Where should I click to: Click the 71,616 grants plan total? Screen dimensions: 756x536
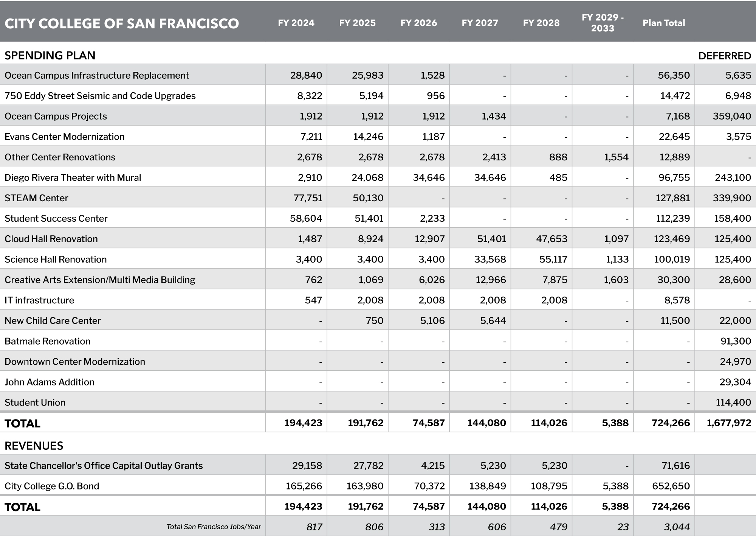pyautogui.click(x=675, y=465)
